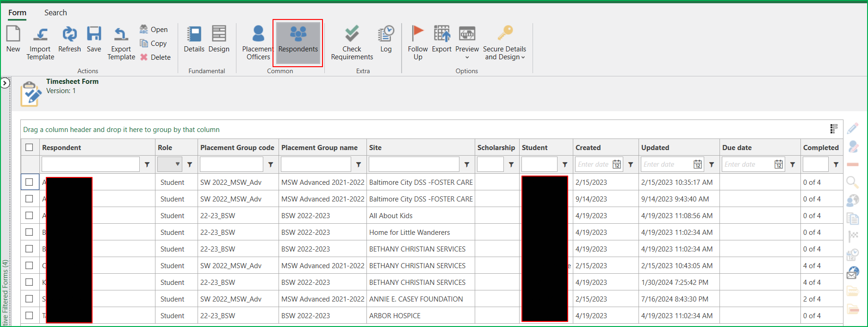Save the form
The image size is (868, 327).
coord(94,39)
